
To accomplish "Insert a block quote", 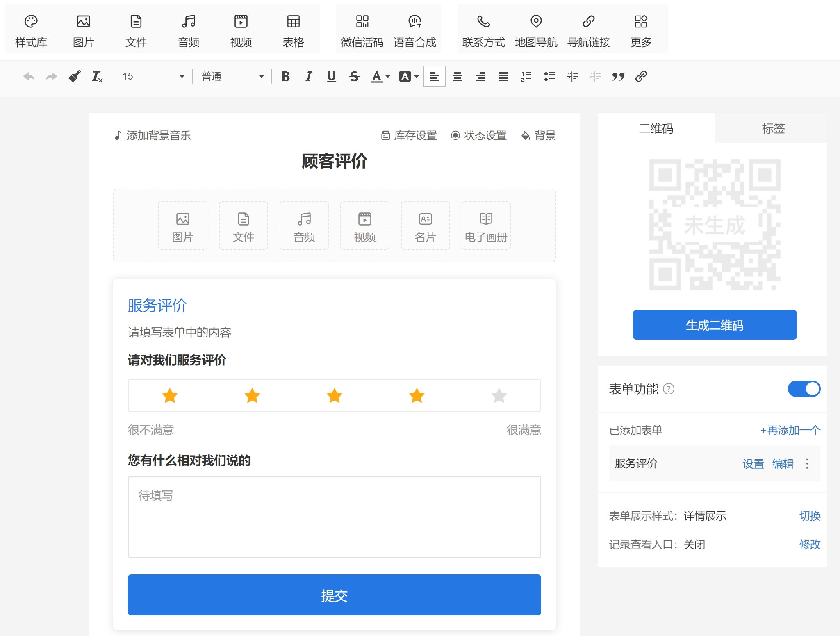I will [x=618, y=76].
